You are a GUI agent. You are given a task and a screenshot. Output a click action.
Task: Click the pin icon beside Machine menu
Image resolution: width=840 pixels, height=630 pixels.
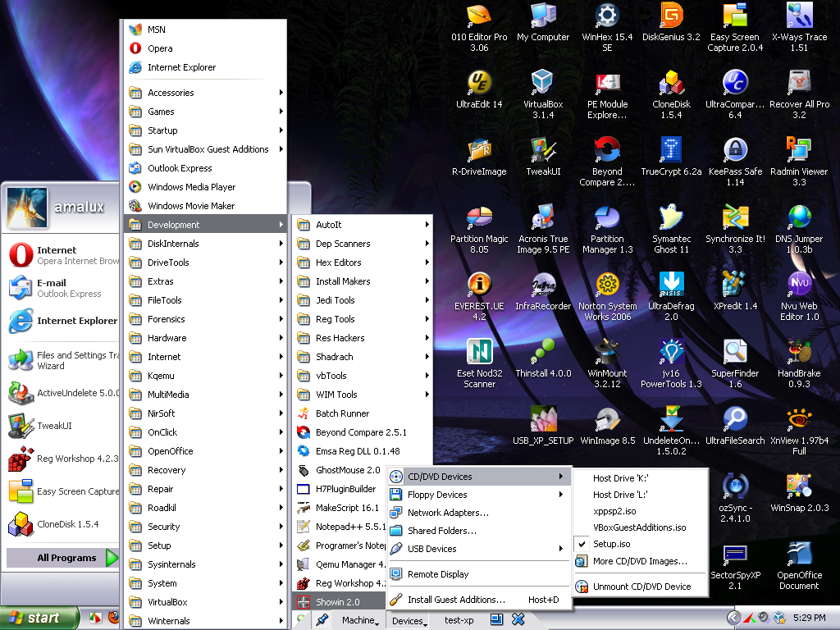coord(322,620)
